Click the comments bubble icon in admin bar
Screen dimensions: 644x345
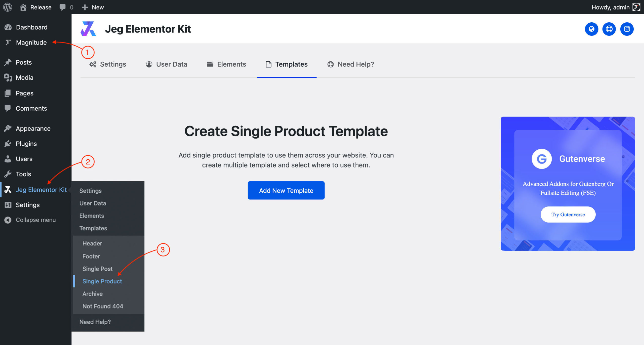[62, 7]
